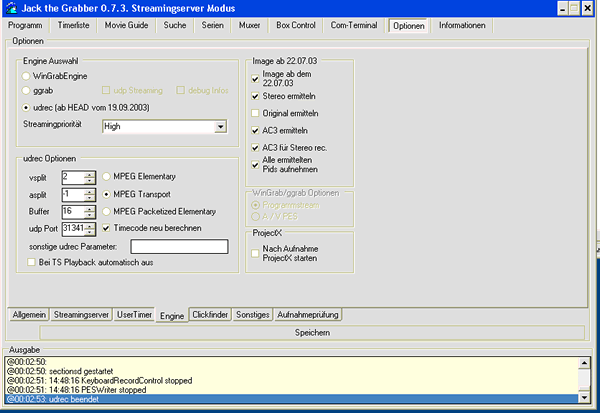Open the Informationen tab

point(462,25)
